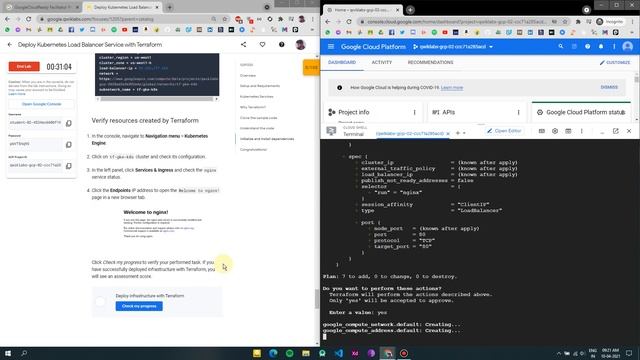
Task: Open the Qwiklabs profile avatar
Action: tap(300, 44)
